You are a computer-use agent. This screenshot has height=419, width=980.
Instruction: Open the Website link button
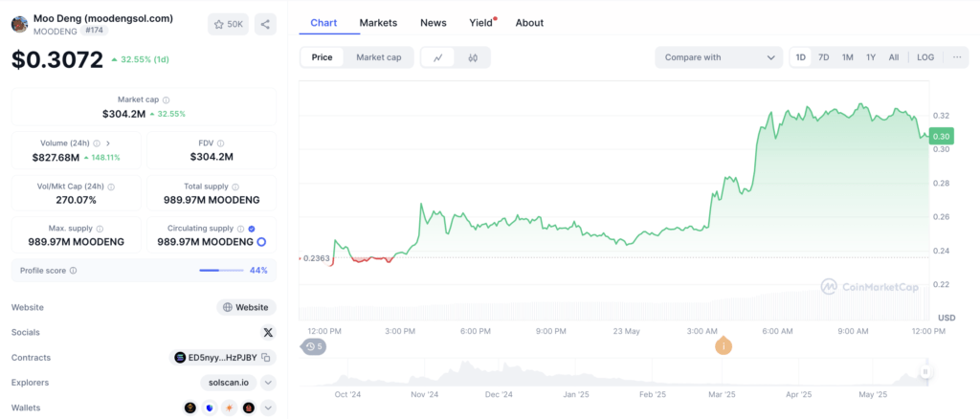(246, 307)
